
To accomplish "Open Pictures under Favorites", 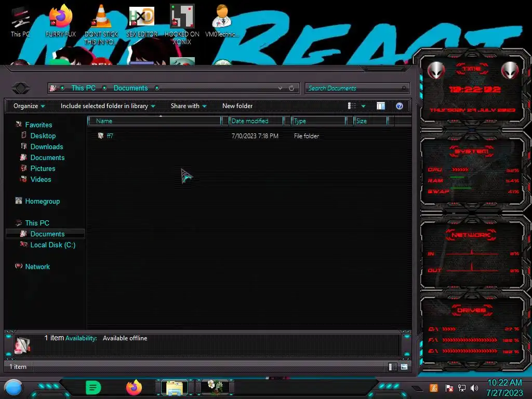I will [x=43, y=168].
